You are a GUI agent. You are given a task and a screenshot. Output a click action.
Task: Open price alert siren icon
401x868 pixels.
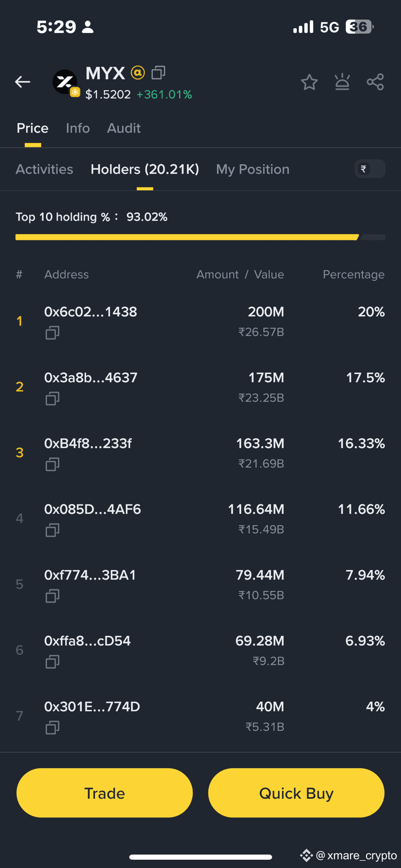pos(342,82)
